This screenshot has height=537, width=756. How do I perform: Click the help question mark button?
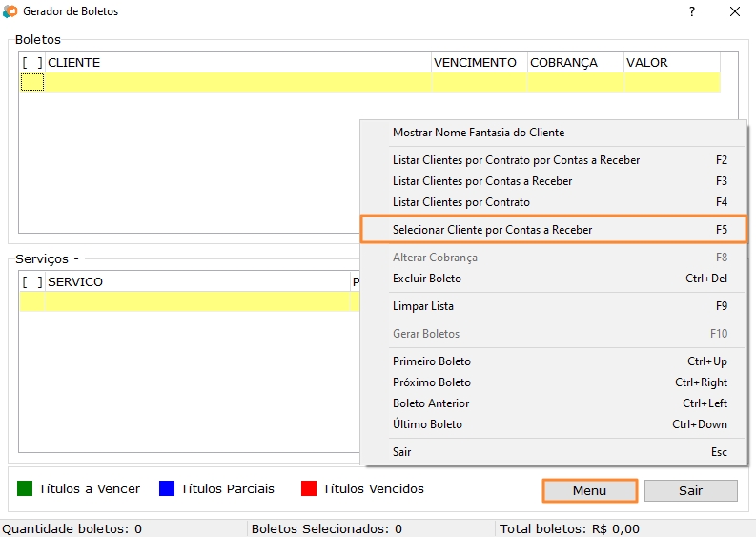(x=692, y=11)
